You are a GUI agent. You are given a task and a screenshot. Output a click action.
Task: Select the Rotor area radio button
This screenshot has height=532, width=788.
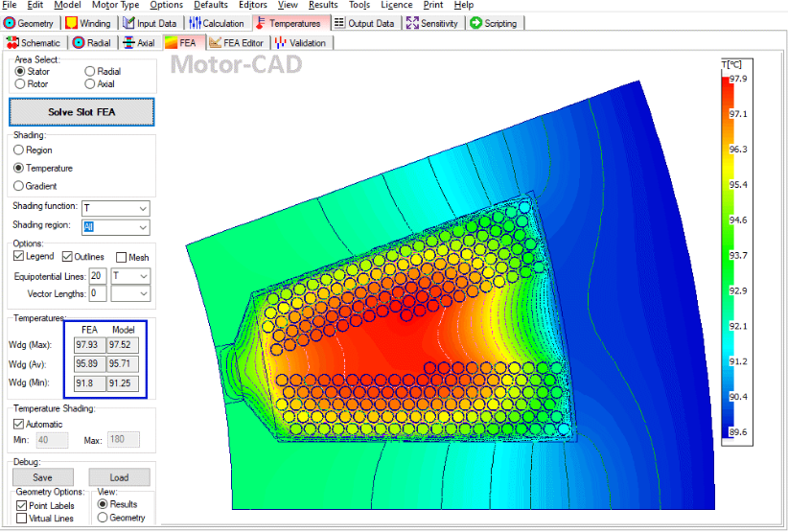point(20,84)
